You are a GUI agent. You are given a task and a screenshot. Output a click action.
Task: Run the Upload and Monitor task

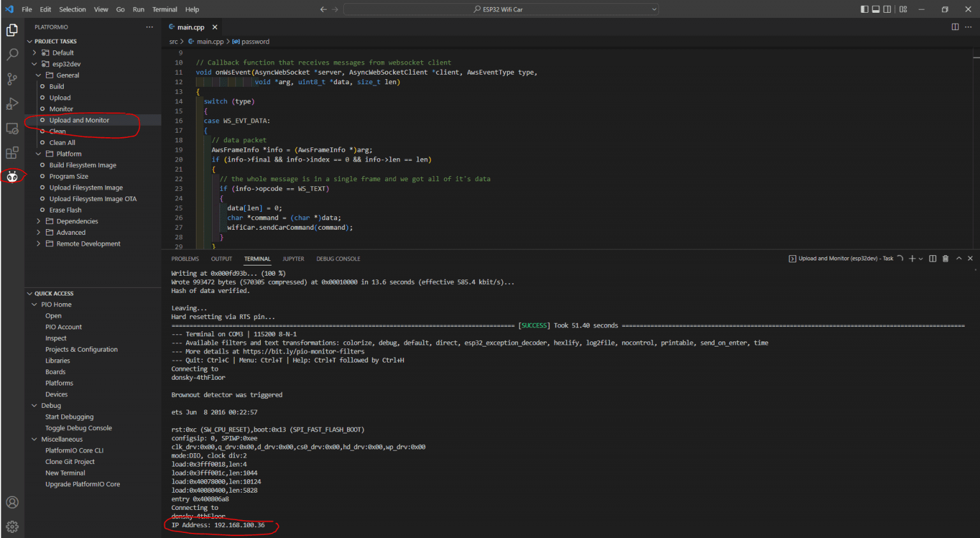(x=79, y=121)
